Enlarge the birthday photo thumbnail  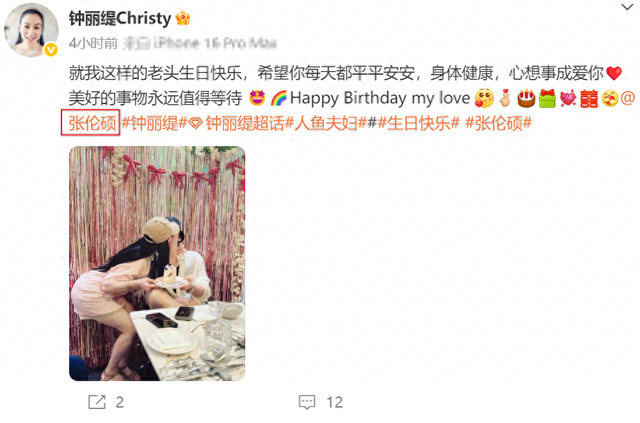pos(157,263)
